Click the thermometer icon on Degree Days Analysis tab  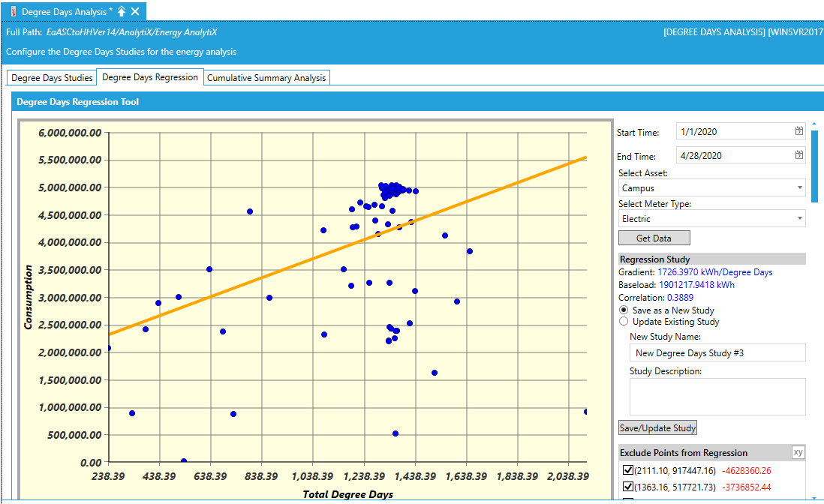[12, 11]
